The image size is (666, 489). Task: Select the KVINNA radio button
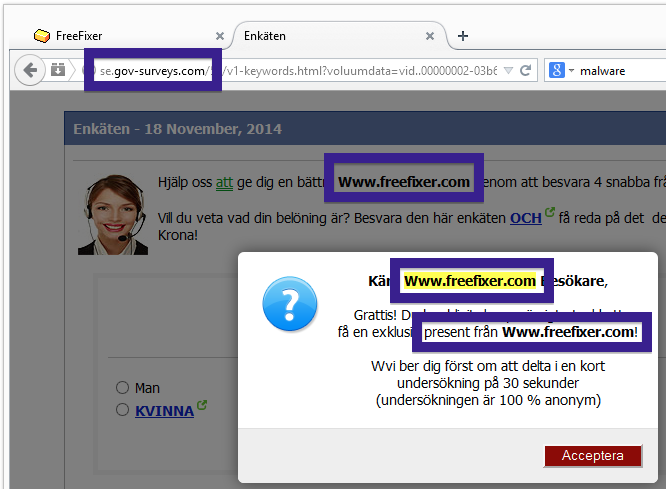pos(122,410)
